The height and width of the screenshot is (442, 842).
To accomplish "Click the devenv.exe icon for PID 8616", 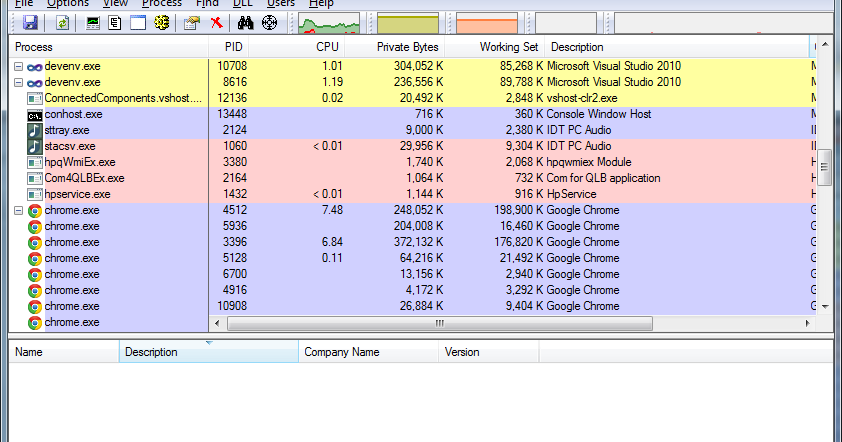I will (x=35, y=83).
